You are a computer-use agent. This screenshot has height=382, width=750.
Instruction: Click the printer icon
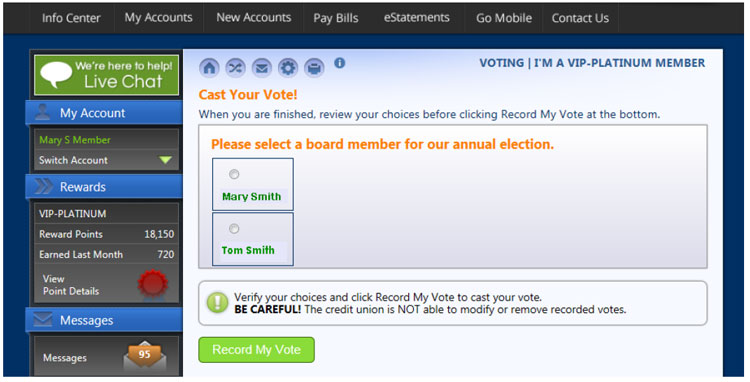point(314,68)
